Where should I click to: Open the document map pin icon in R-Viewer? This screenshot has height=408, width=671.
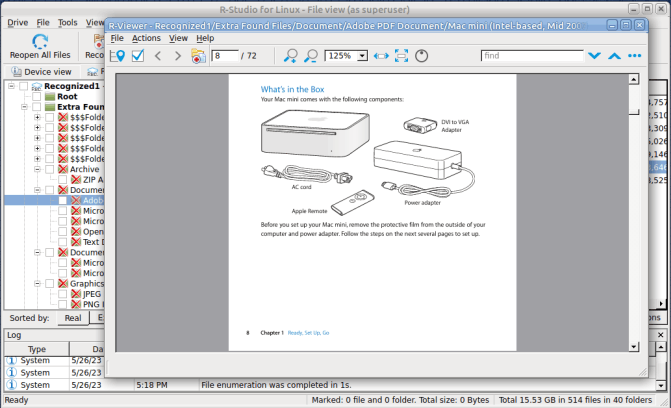pos(117,56)
